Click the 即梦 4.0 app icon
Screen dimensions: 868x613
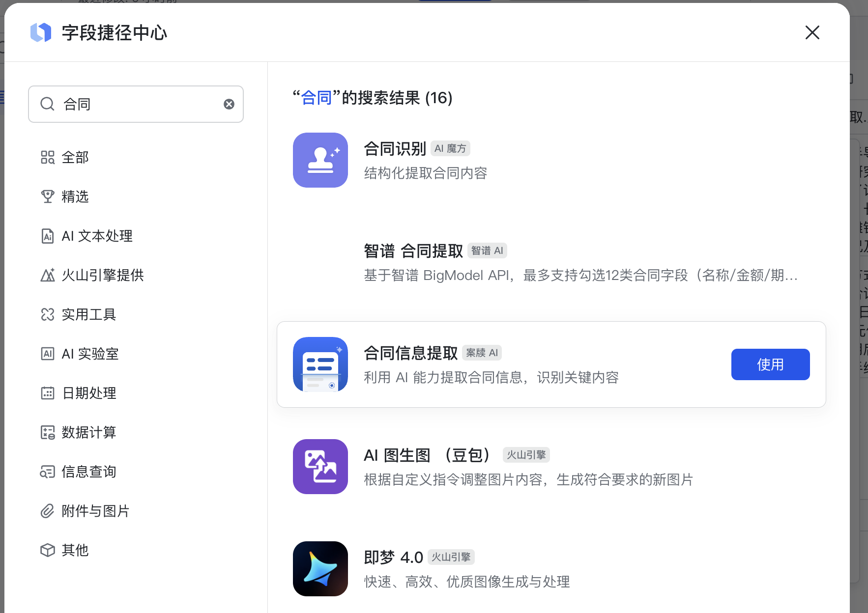[320, 569]
